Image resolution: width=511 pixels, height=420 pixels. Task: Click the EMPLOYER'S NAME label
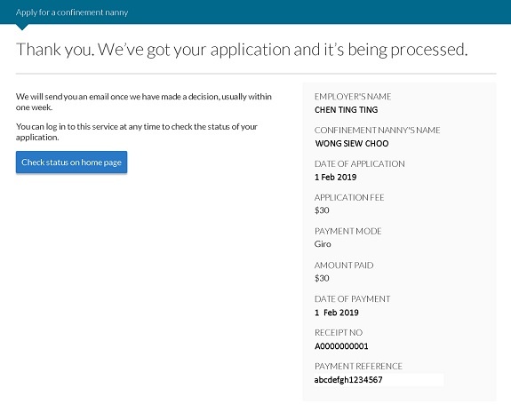pos(353,97)
